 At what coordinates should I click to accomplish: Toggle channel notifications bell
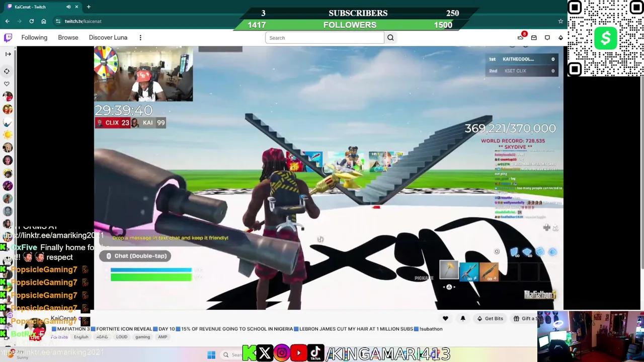click(x=463, y=318)
